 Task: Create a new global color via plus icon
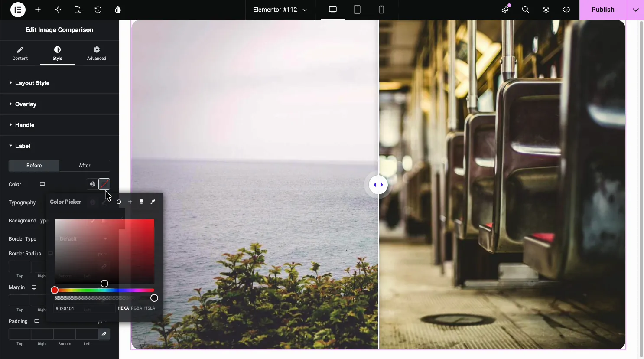(x=130, y=202)
